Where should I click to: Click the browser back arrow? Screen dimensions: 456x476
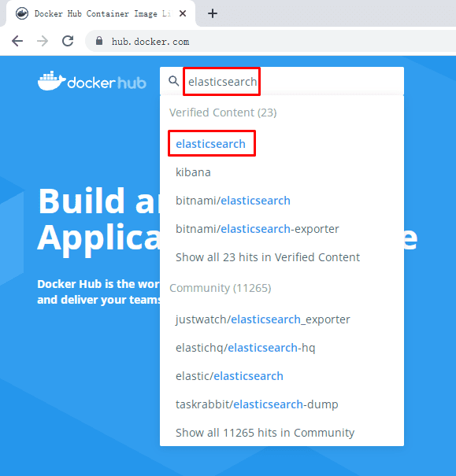[x=17, y=41]
